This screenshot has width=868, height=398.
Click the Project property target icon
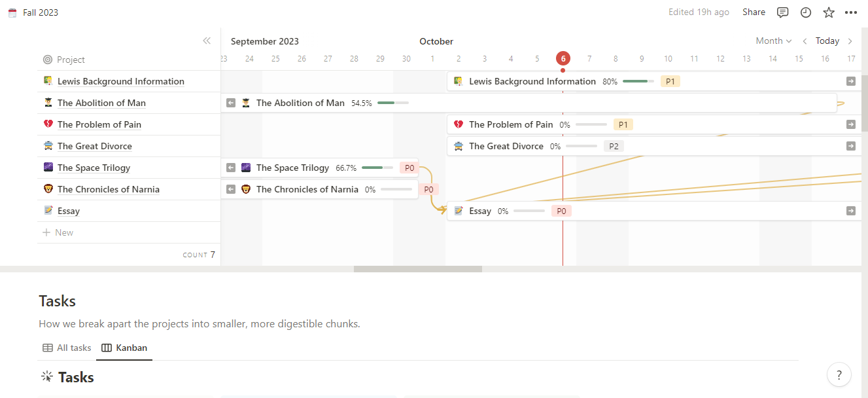click(x=48, y=60)
